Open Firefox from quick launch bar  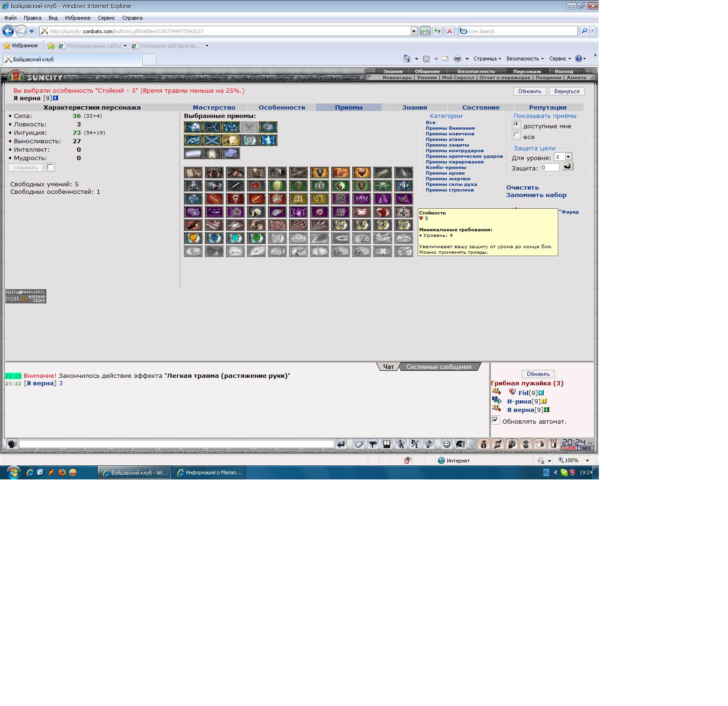pyautogui.click(x=62, y=472)
